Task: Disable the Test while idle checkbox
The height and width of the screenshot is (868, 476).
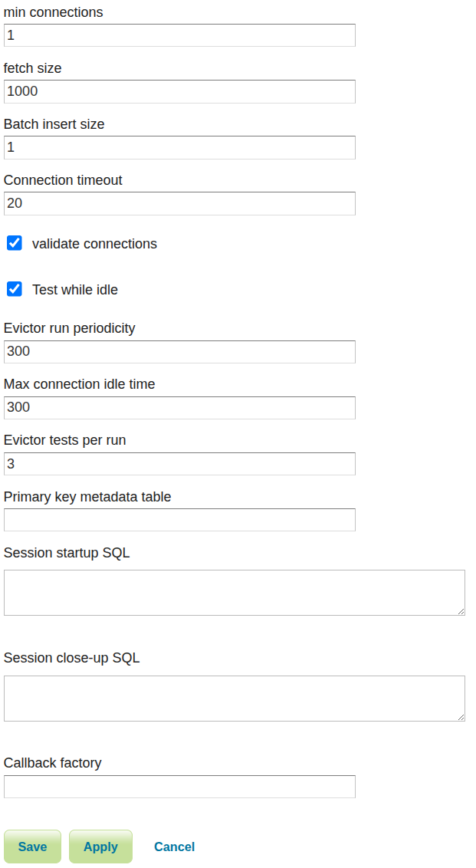Action: [x=15, y=289]
